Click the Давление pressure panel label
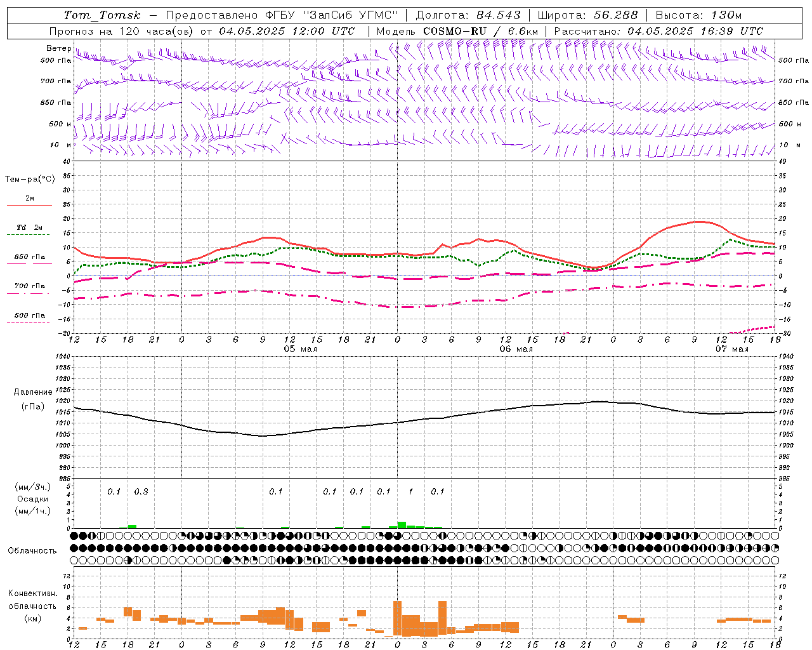This screenshot has height=650, width=812. (x=33, y=392)
